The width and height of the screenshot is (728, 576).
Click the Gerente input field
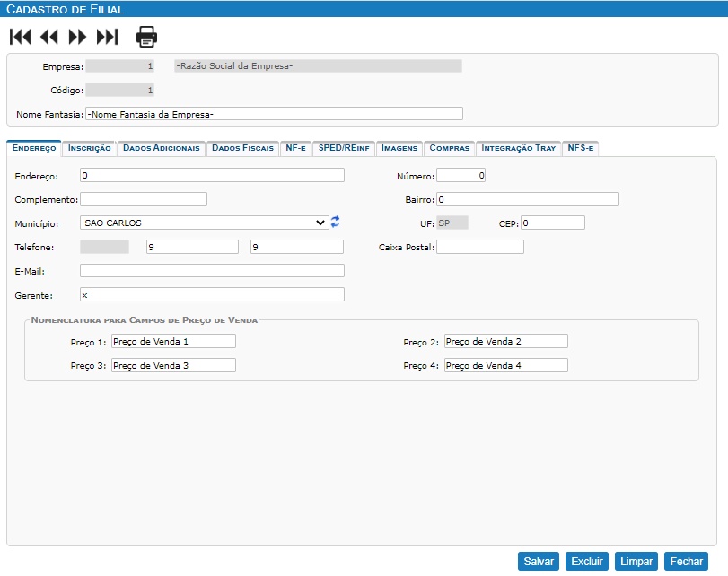[x=212, y=294]
